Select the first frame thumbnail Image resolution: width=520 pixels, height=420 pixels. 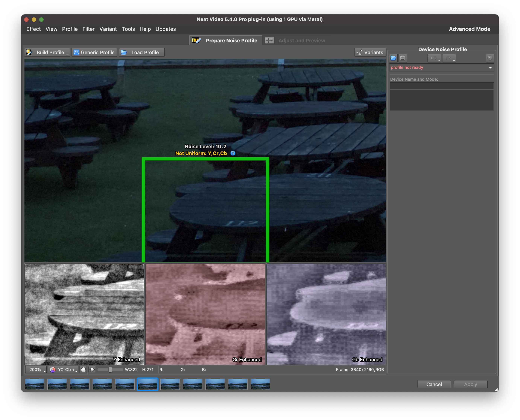pyautogui.click(x=35, y=384)
